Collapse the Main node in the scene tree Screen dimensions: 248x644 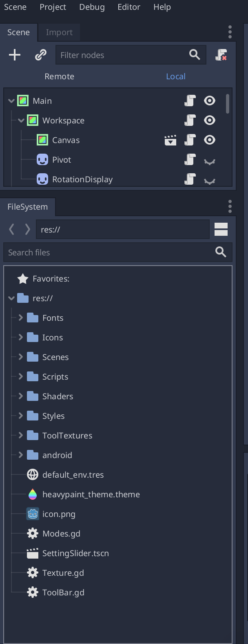tap(11, 101)
